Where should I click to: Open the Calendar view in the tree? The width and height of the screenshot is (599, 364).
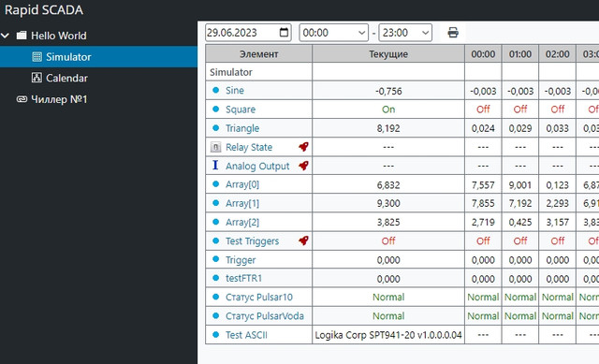pos(66,78)
